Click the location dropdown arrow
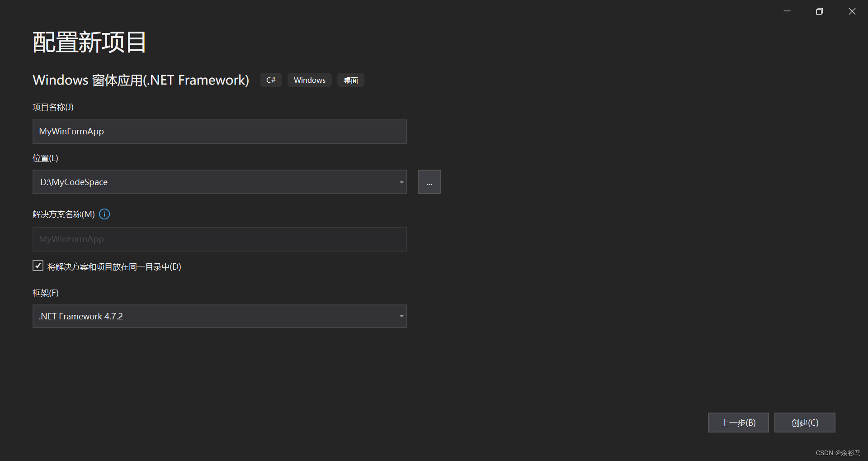868x461 pixels. (401, 182)
